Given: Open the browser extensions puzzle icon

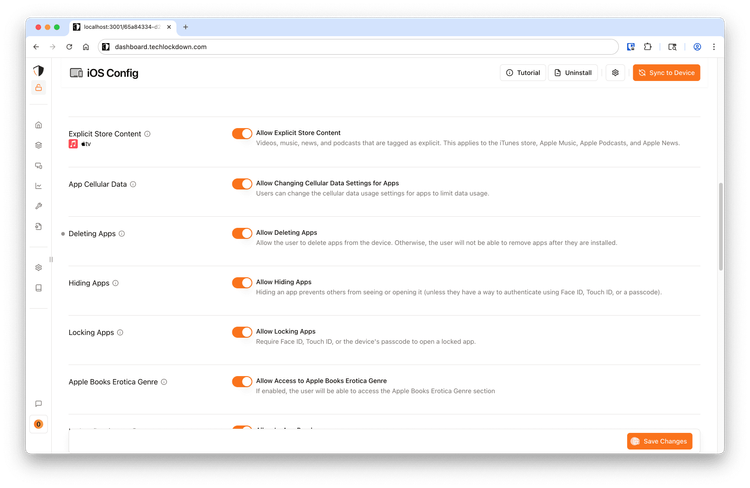Looking at the screenshot, I should [648, 46].
